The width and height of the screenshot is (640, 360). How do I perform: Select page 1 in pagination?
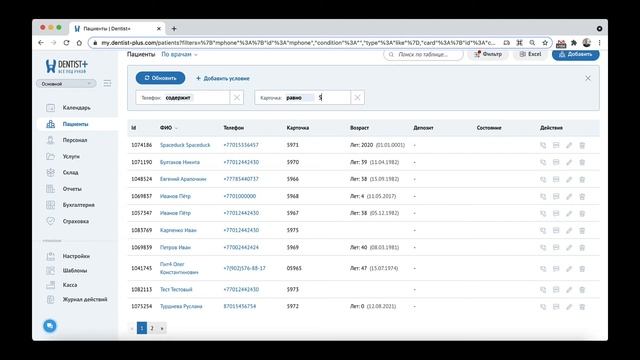pos(142,328)
